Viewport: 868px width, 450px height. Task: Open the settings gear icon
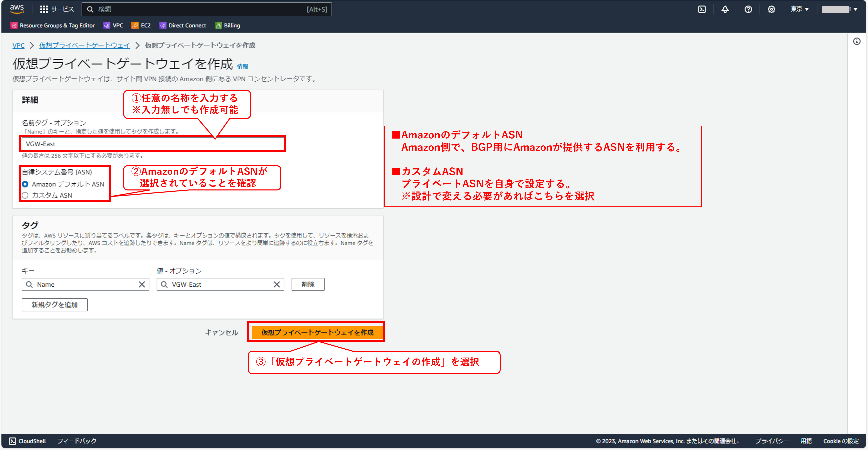tap(771, 9)
